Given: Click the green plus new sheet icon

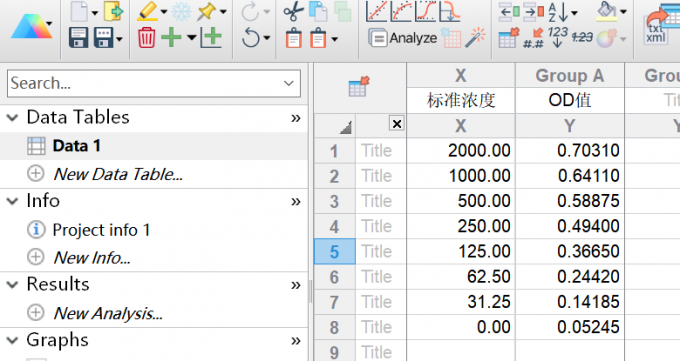Looking at the screenshot, I should coord(171,38).
